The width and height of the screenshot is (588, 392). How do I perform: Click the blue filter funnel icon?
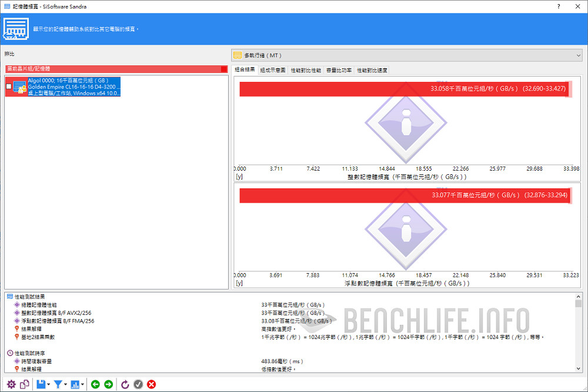58,384
